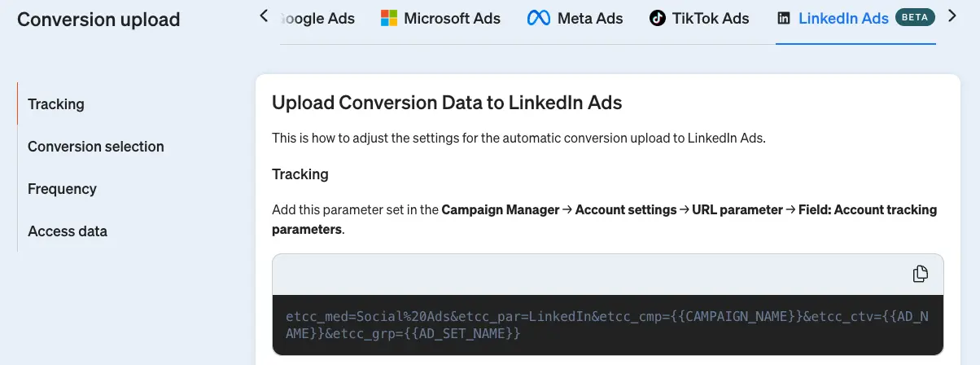
Task: Go to the TikTok Ads tab label
Action: [711, 18]
